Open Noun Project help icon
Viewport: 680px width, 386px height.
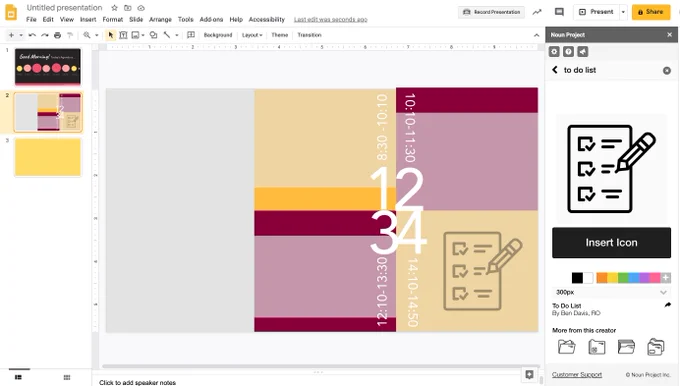point(569,52)
